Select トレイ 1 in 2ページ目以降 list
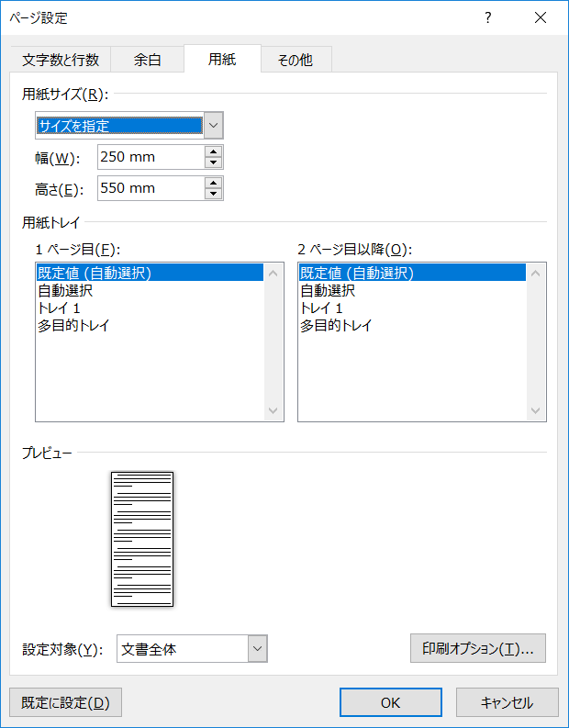569x728 pixels. click(322, 308)
